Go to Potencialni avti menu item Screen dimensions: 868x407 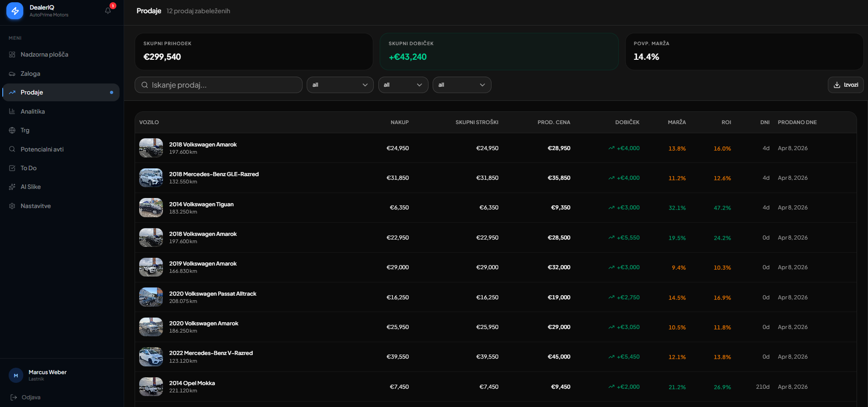tap(42, 149)
